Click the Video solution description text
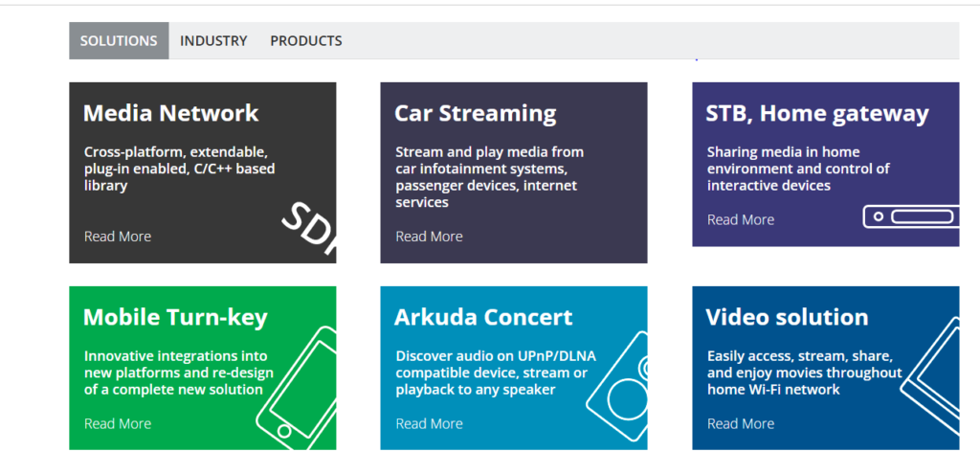This screenshot has width=980, height=475. 804,373
